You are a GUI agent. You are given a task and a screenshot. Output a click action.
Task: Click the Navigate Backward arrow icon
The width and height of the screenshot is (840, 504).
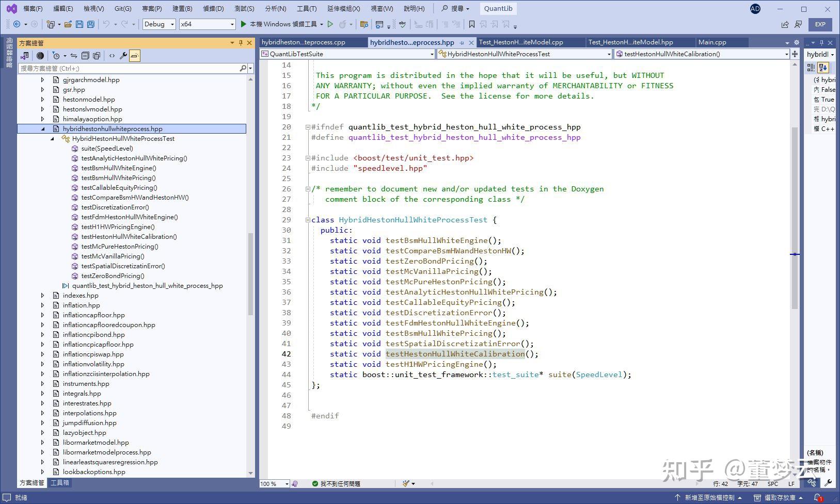point(17,24)
